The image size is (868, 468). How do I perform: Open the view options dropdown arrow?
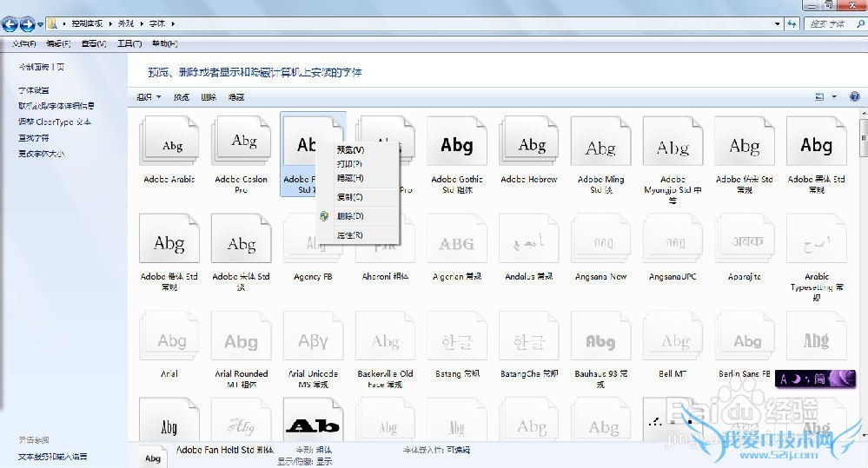coord(834,96)
